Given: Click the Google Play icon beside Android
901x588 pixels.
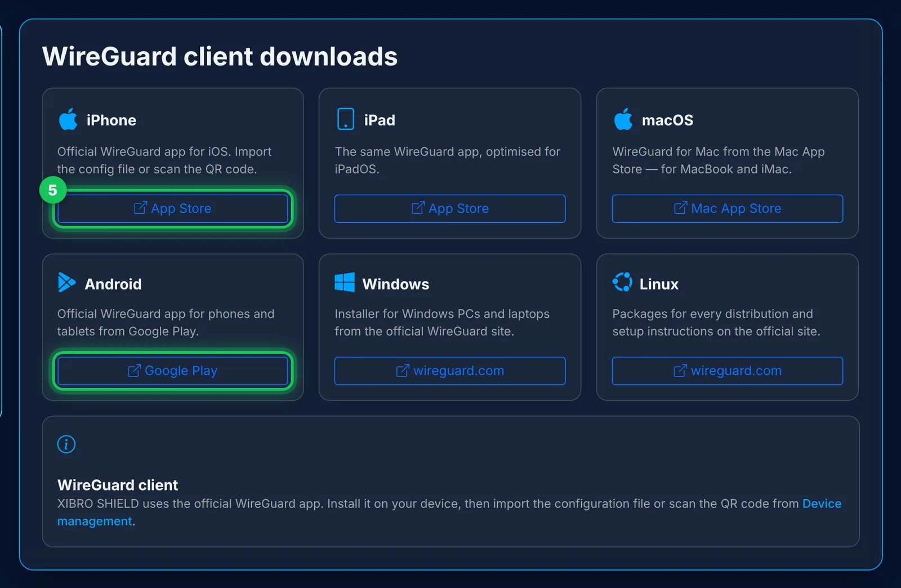Looking at the screenshot, I should [66, 282].
